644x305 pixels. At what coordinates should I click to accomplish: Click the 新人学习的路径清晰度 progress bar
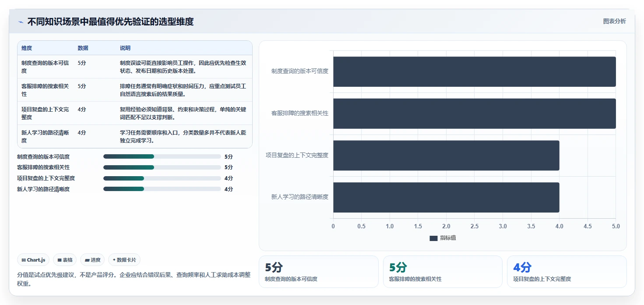point(162,189)
